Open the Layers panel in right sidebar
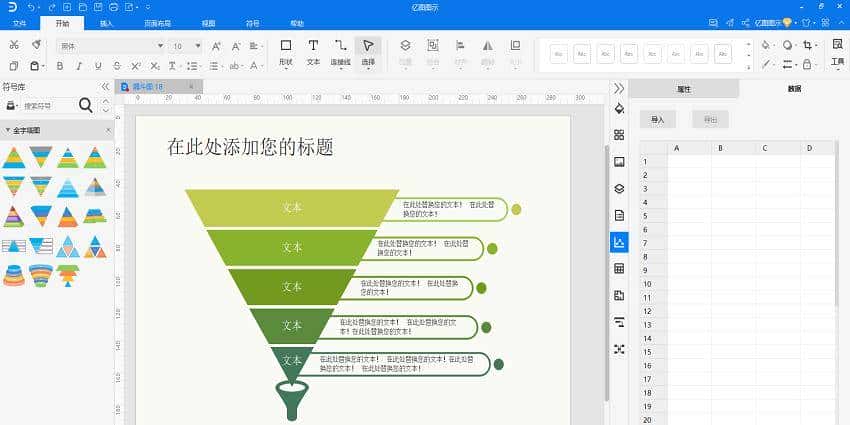The width and height of the screenshot is (850, 425). tap(619, 189)
